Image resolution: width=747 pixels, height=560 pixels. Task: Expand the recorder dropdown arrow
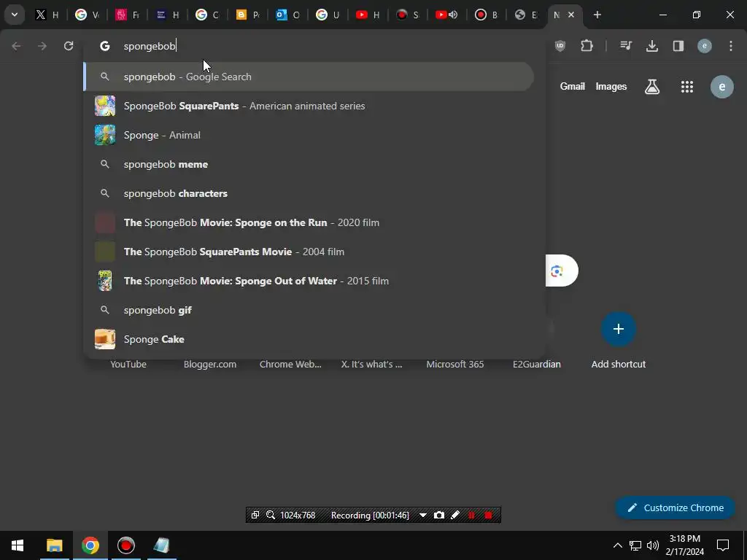tap(422, 516)
